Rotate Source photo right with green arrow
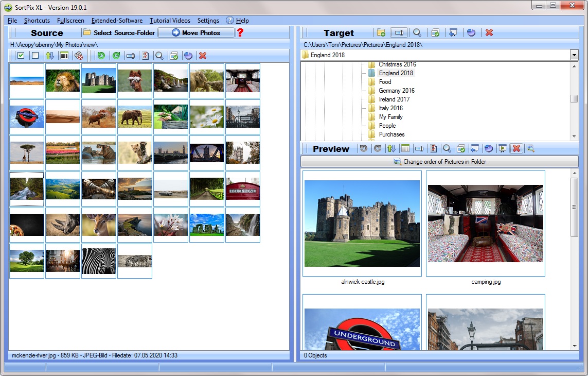Screen dimensions: 588x376 click(116, 56)
